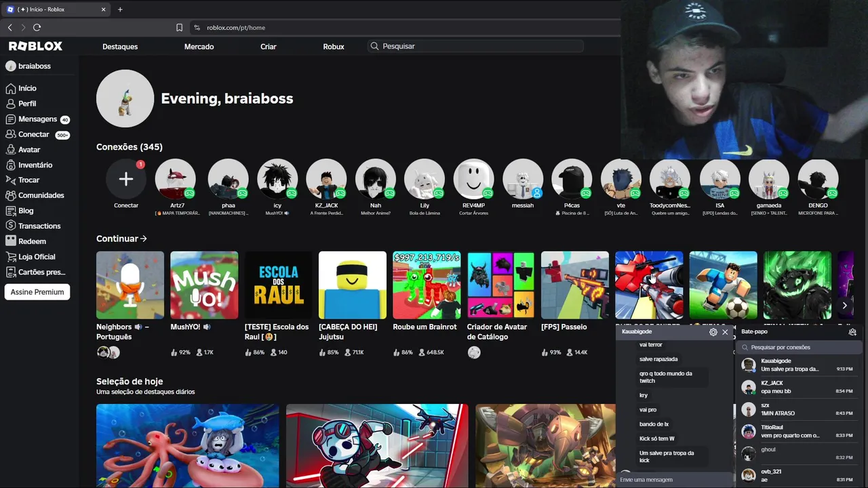The image size is (868, 488).
Task: Open KZ_JACK connection avatar
Action: click(x=326, y=179)
